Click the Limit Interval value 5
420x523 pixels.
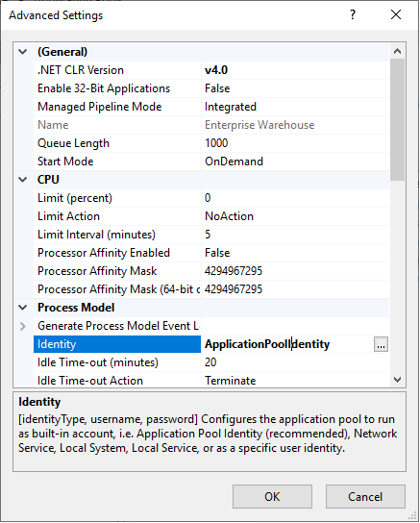click(x=295, y=235)
